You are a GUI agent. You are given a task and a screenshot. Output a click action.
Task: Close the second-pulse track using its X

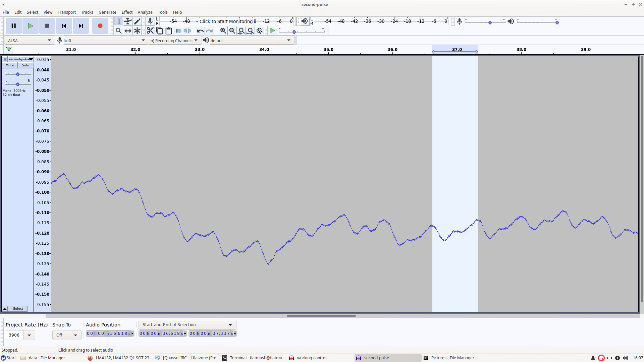pyautogui.click(x=5, y=59)
